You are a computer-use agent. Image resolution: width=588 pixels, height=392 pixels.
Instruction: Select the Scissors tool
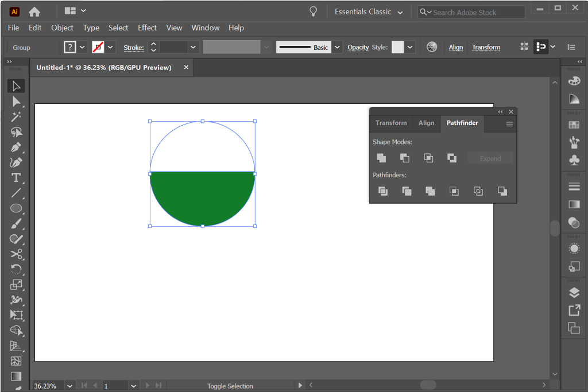[16, 254]
